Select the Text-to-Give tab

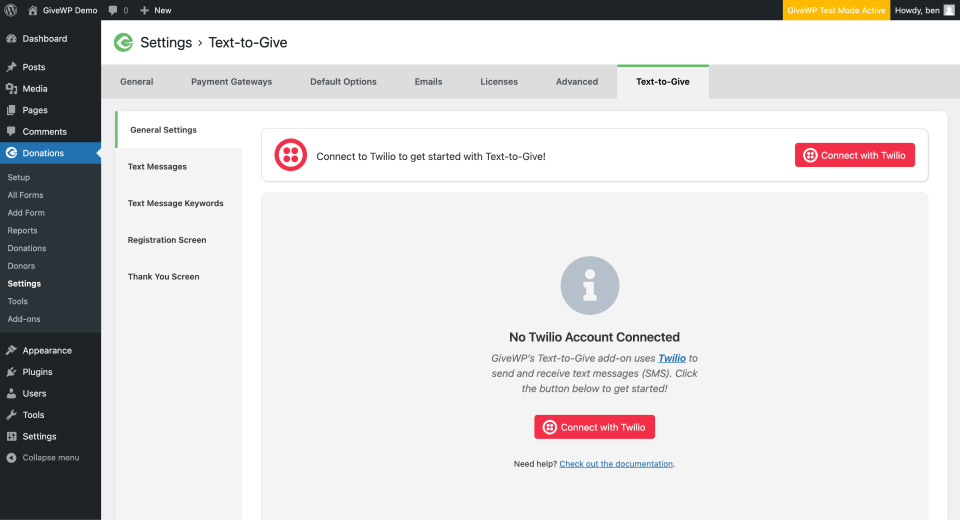662,81
